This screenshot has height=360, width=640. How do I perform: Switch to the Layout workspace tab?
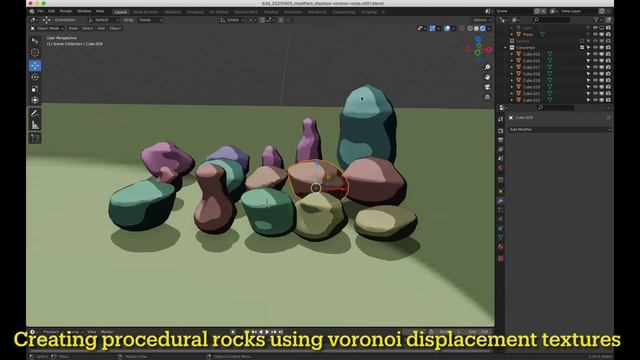[120, 12]
